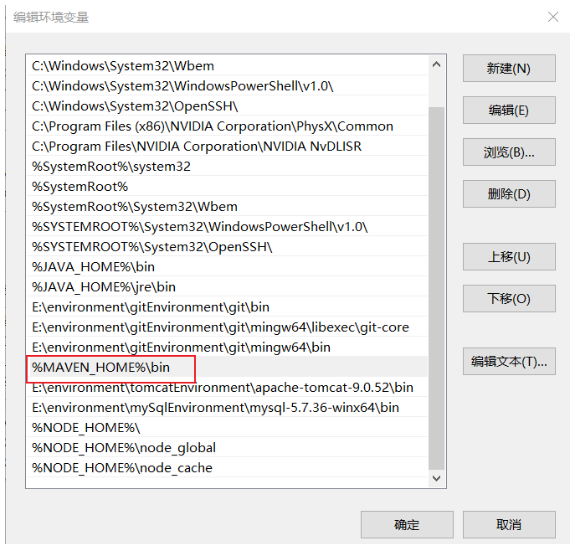571x544 pixels.
Task: Delete entry using 删除(D) button
Action: click(509, 194)
